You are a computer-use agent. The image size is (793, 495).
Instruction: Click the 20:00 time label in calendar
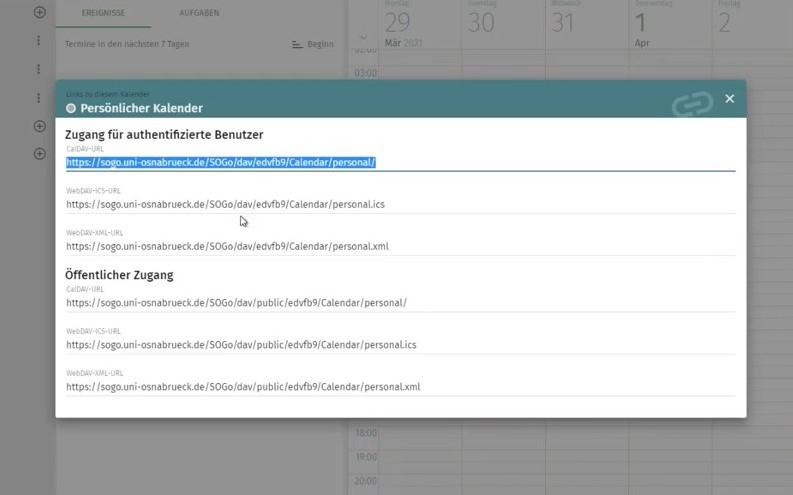[366, 481]
